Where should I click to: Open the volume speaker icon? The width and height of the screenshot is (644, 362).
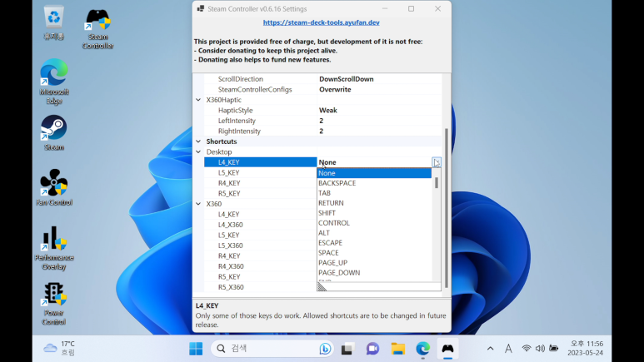(540, 348)
